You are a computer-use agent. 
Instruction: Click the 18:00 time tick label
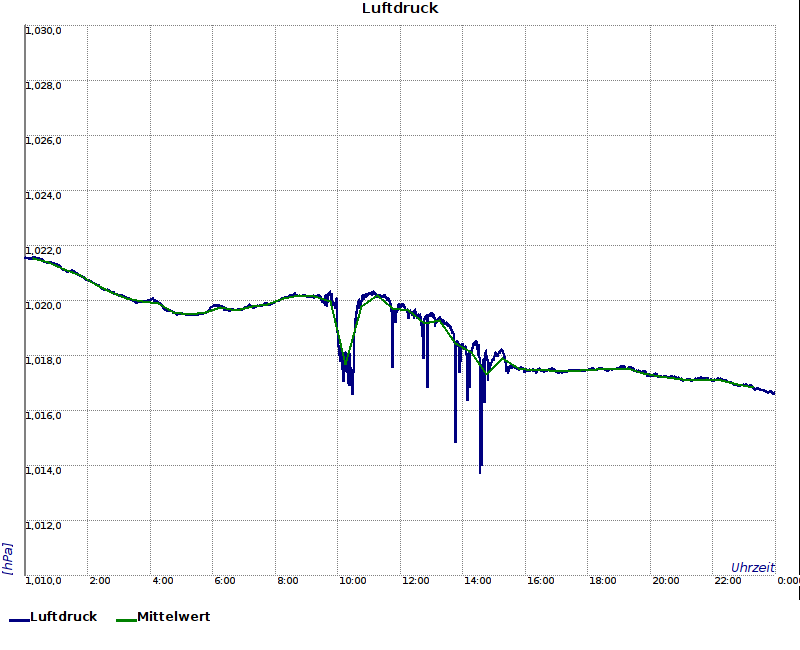click(603, 581)
